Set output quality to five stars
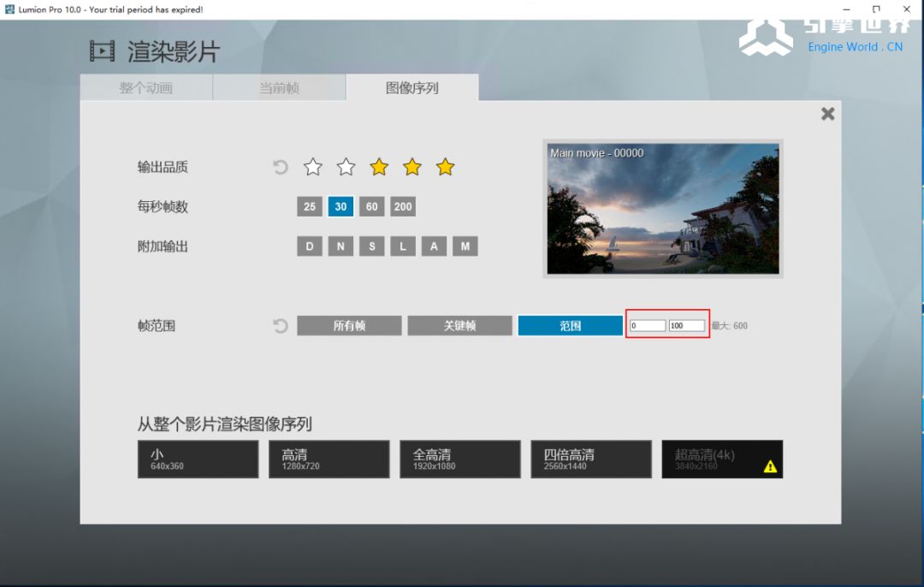The width and height of the screenshot is (924, 587). pos(446,168)
